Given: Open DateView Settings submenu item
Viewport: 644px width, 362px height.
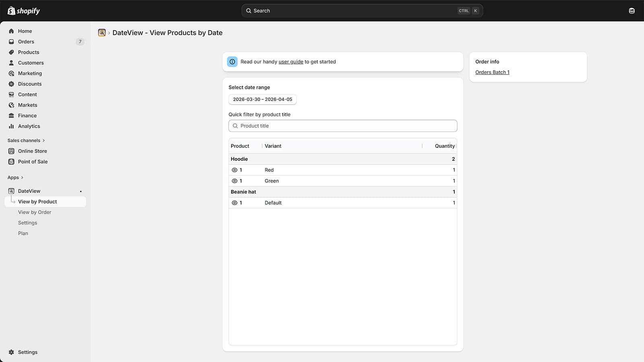Looking at the screenshot, I should pos(27,223).
